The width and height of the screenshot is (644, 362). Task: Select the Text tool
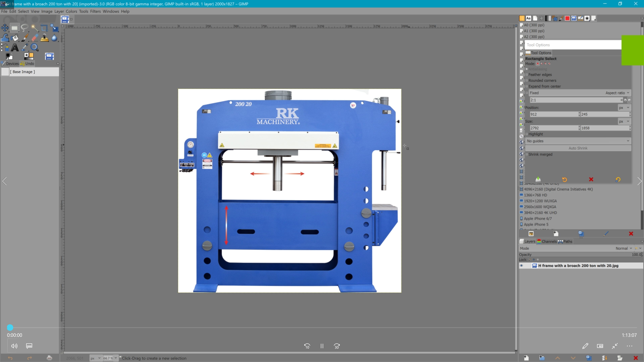14,47
